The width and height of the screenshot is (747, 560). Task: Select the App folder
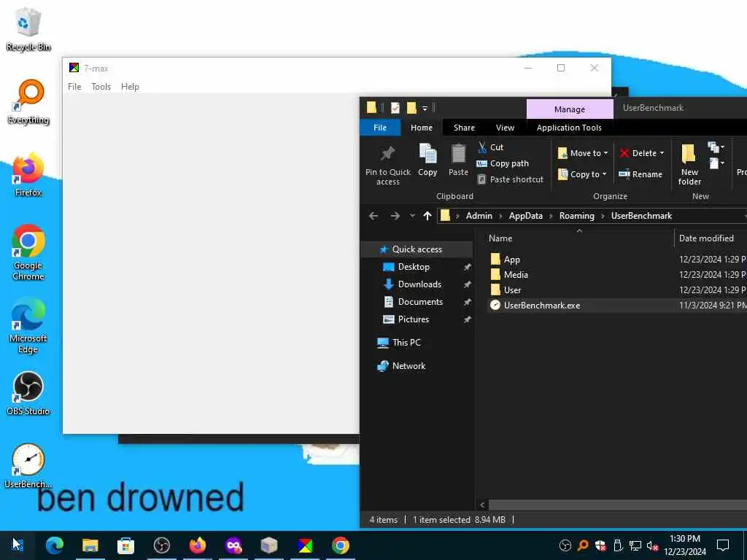coord(511,260)
